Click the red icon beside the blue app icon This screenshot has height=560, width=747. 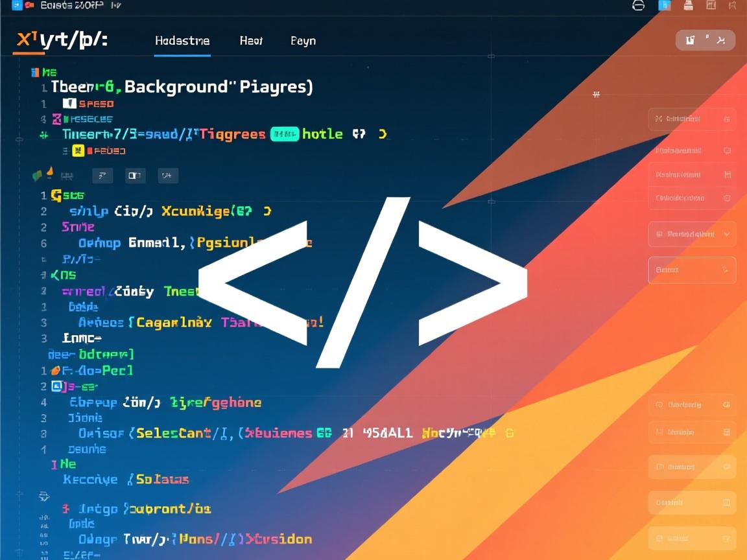[x=29, y=5]
